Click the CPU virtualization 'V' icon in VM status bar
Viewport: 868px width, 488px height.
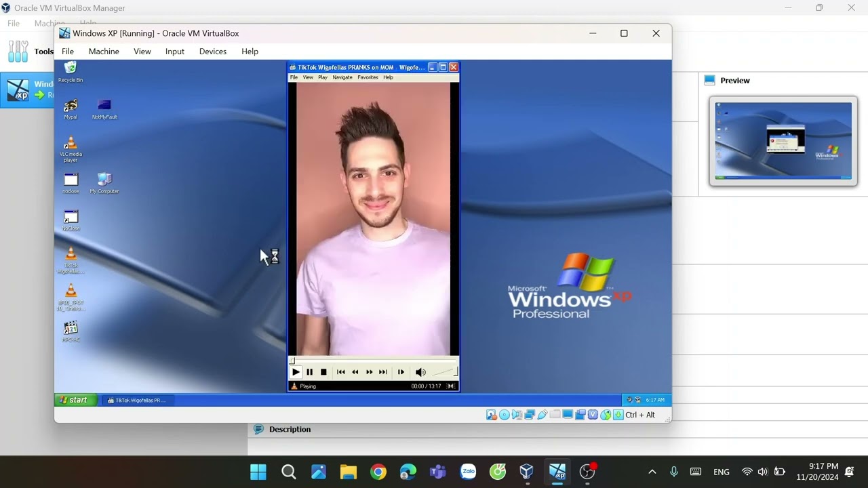coord(593,415)
